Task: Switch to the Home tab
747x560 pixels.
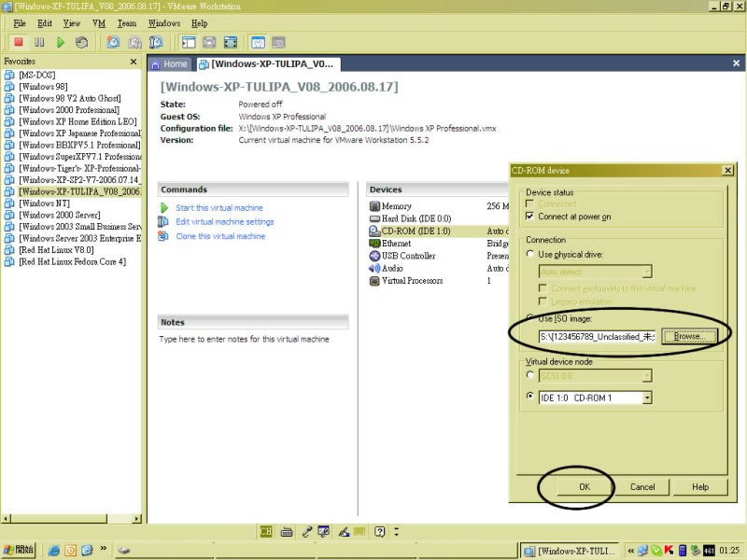Action: (170, 64)
